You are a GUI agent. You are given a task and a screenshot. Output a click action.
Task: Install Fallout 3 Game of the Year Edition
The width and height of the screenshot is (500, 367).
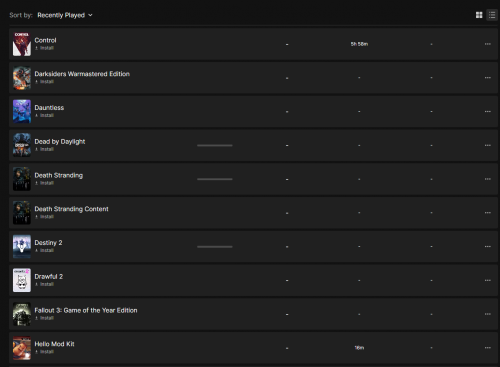44,318
